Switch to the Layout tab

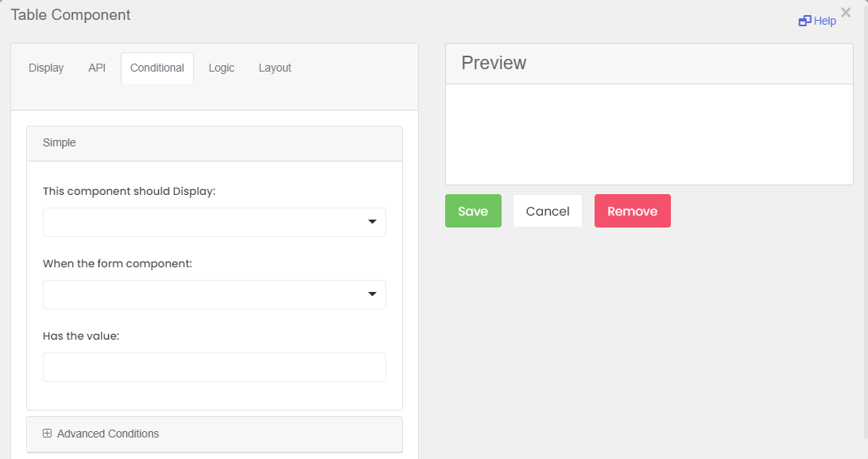pyautogui.click(x=274, y=68)
